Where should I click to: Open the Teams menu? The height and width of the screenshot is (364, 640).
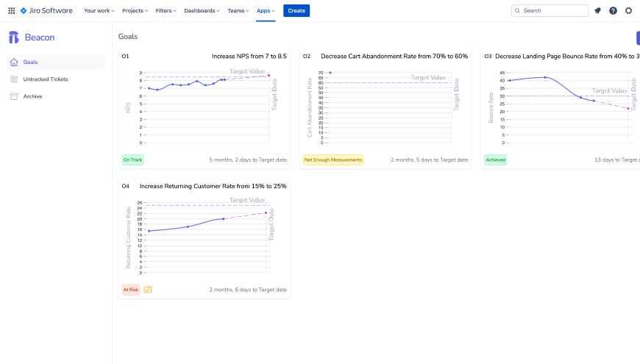[238, 11]
